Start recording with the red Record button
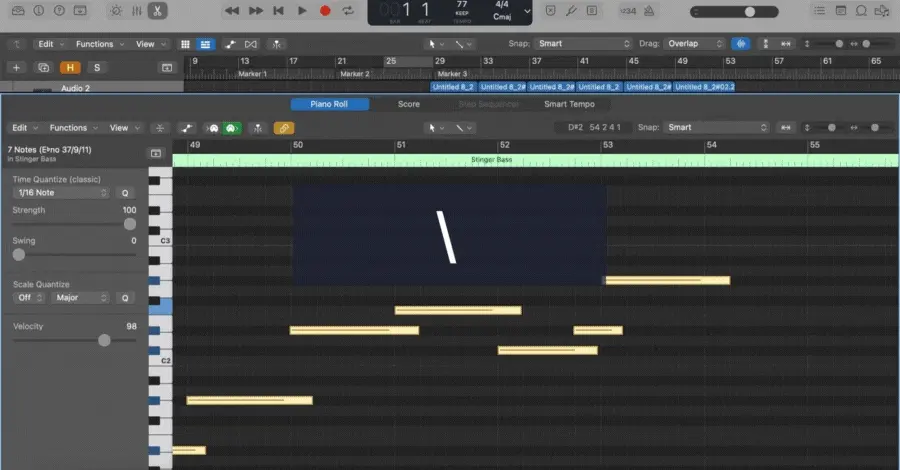900x470 pixels. click(325, 11)
